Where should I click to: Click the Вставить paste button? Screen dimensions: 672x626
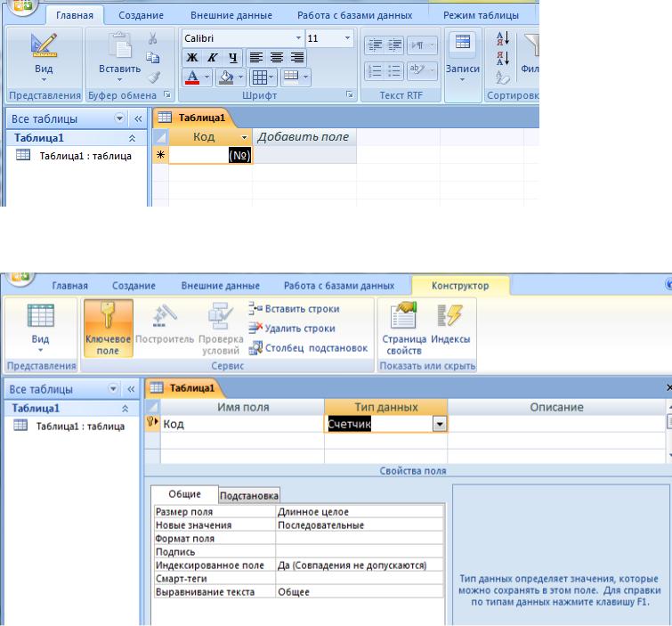point(119,57)
